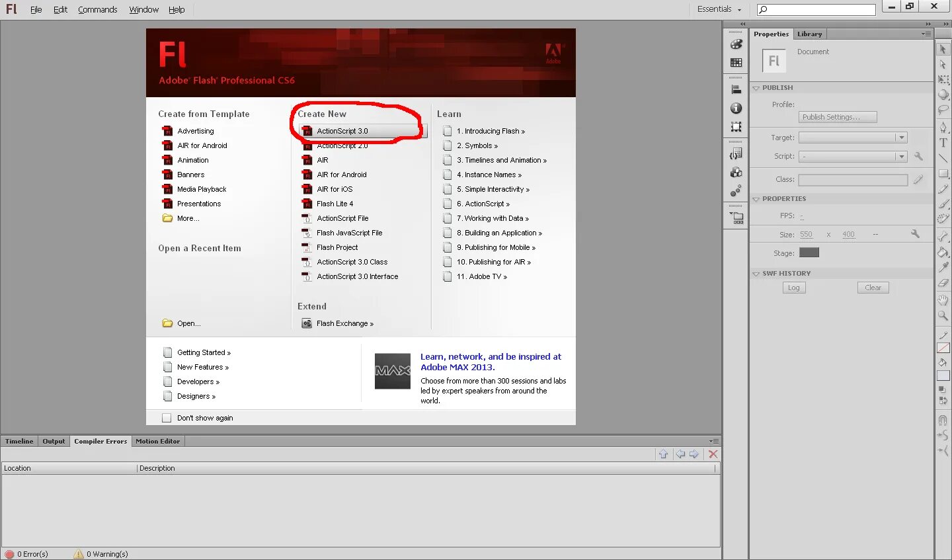Switch to the Library tab
The width and height of the screenshot is (952, 560).
coord(809,34)
